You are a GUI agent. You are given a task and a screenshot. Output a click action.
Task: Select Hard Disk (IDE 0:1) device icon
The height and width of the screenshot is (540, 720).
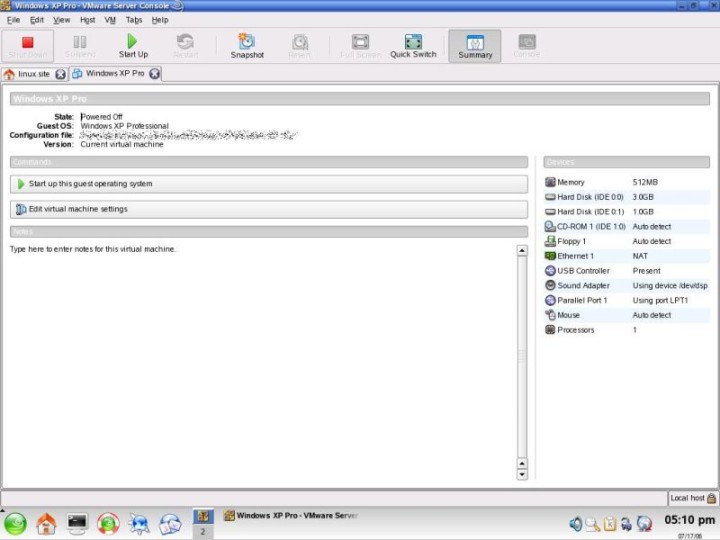[x=550, y=212]
